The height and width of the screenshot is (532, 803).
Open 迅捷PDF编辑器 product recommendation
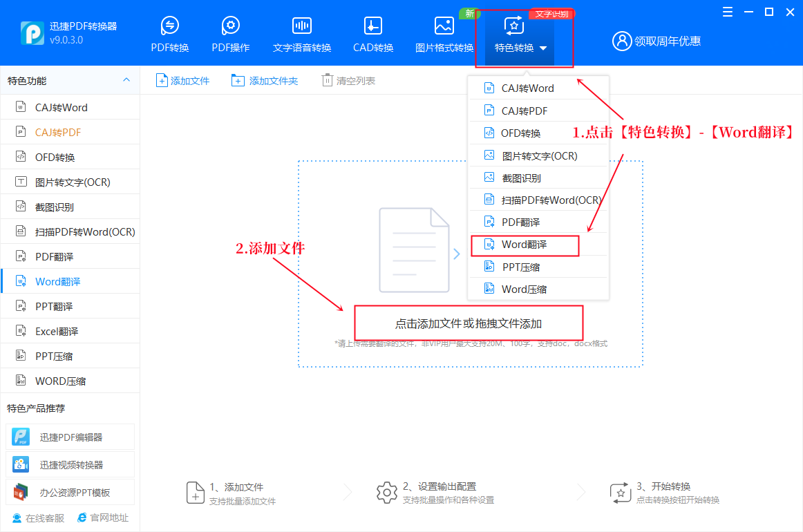[70, 437]
